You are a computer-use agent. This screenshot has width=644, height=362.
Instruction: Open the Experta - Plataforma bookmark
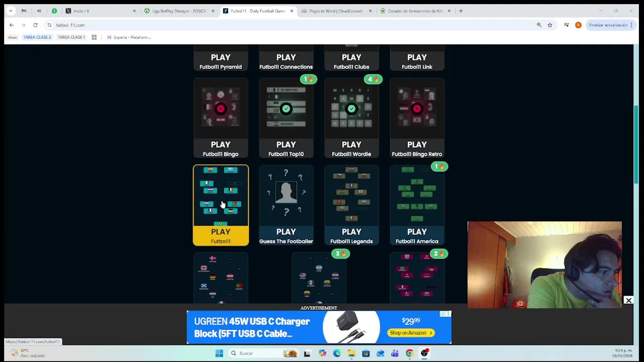tap(128, 37)
